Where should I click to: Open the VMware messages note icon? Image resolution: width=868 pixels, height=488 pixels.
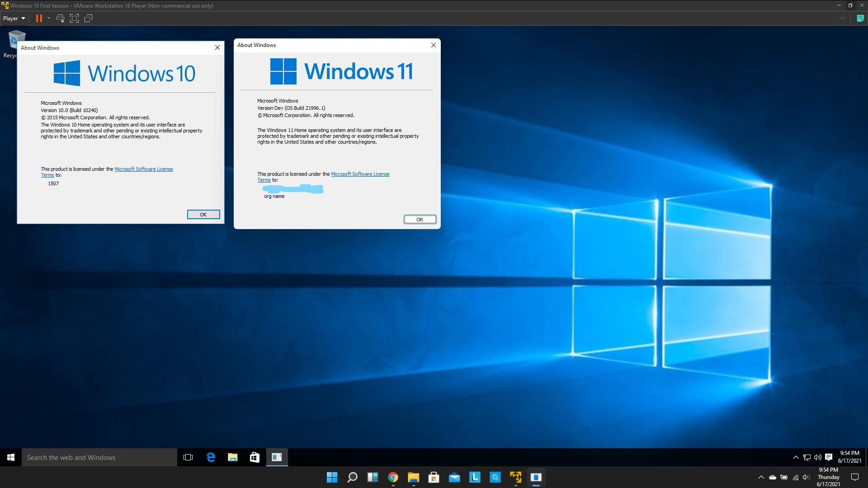[x=860, y=19]
